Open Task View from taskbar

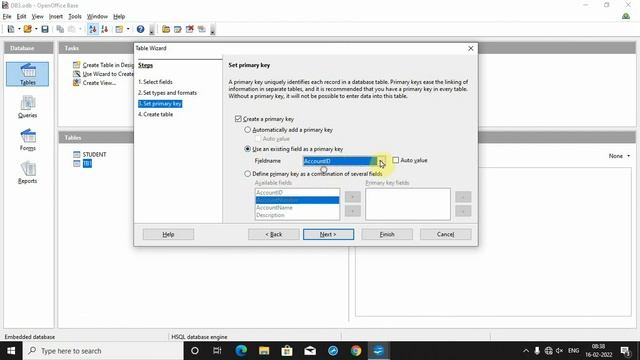pos(217,351)
